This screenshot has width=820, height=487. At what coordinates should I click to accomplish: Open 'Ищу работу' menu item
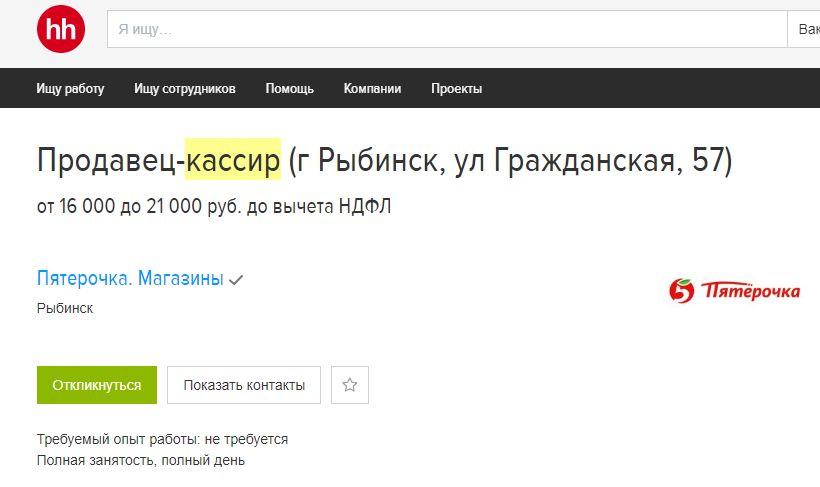pos(70,88)
